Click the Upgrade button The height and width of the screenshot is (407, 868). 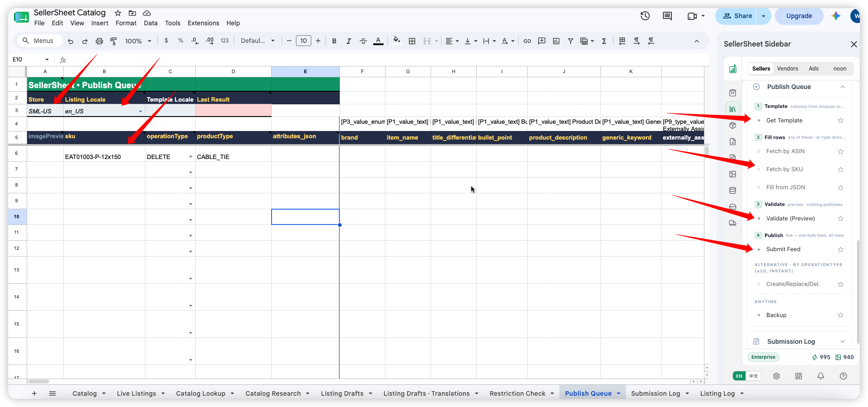pos(799,16)
